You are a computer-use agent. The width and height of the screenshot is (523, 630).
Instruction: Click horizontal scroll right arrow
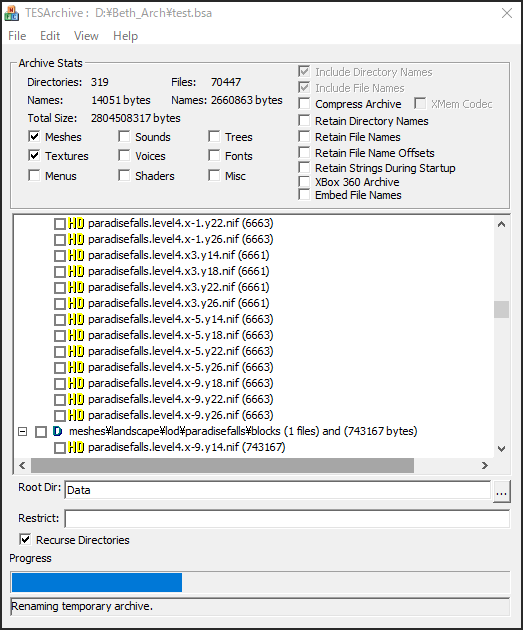click(485, 465)
